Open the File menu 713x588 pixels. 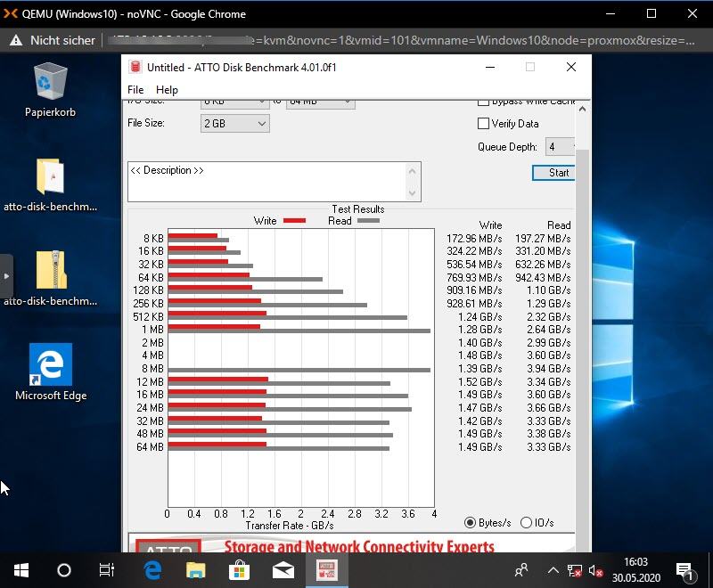tap(135, 90)
